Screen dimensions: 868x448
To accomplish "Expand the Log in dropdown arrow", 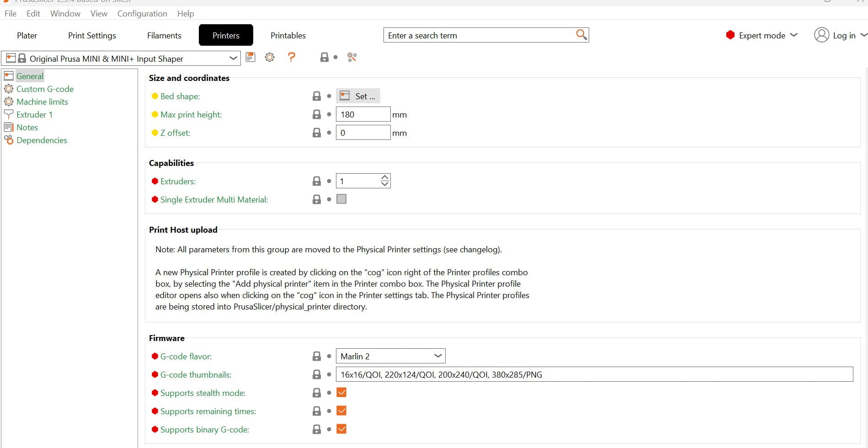I will tap(863, 35).
